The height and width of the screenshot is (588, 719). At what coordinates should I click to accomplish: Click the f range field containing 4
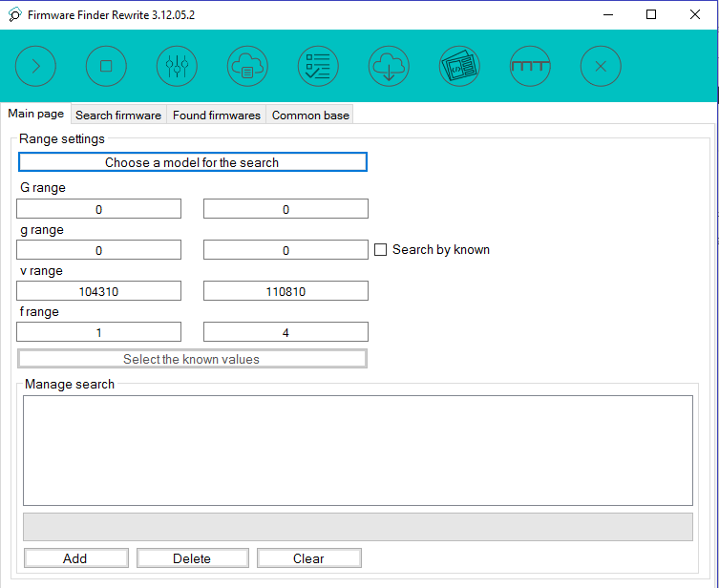[x=285, y=332]
